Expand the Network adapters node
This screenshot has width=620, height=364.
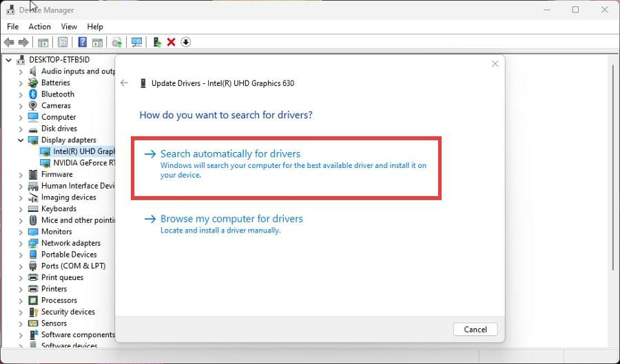(21, 244)
